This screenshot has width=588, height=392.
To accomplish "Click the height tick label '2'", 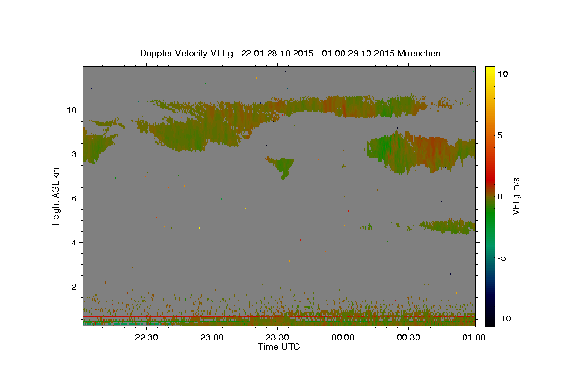I will [74, 286].
